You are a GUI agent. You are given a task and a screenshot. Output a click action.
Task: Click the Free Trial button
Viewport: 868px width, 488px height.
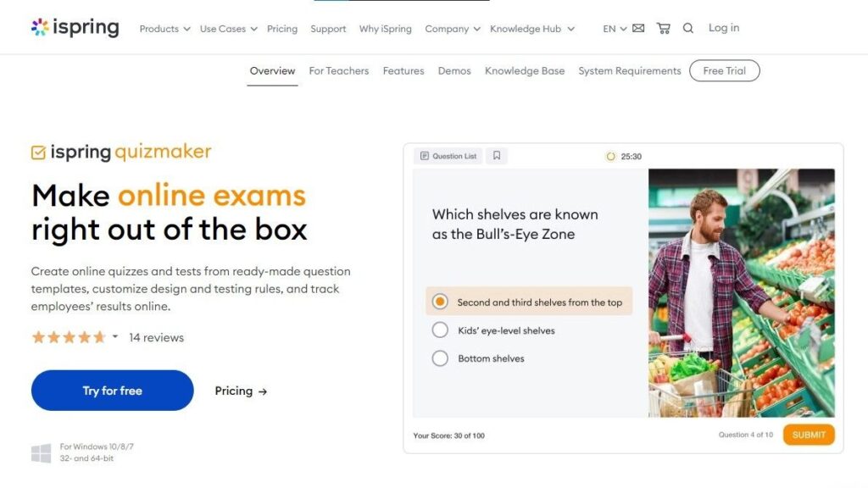725,71
